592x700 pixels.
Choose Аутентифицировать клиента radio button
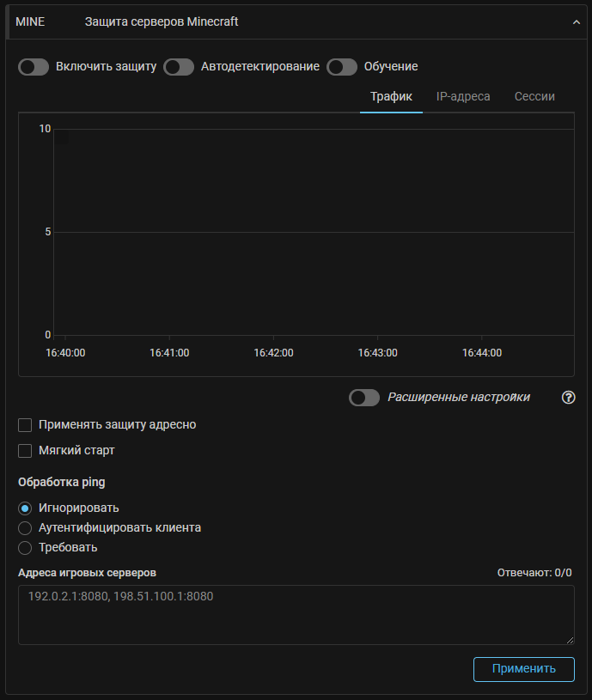coord(25,527)
